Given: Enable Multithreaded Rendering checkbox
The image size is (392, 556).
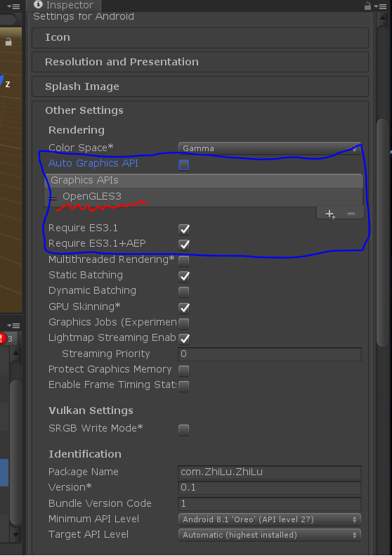Looking at the screenshot, I should 184,261.
